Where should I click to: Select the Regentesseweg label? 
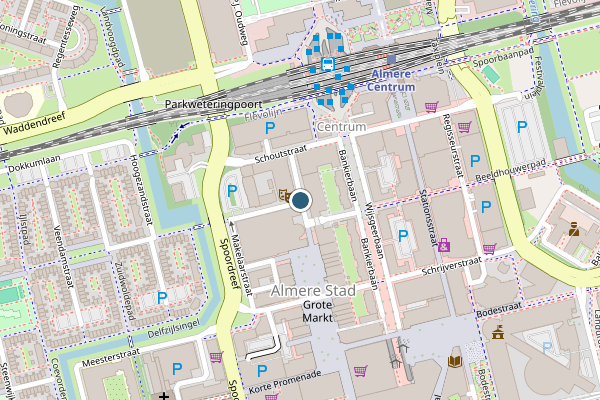(66, 37)
